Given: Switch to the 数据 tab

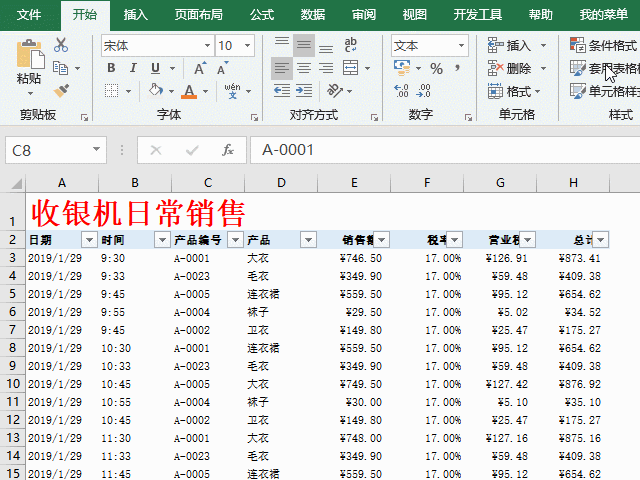Looking at the screenshot, I should tap(313, 15).
